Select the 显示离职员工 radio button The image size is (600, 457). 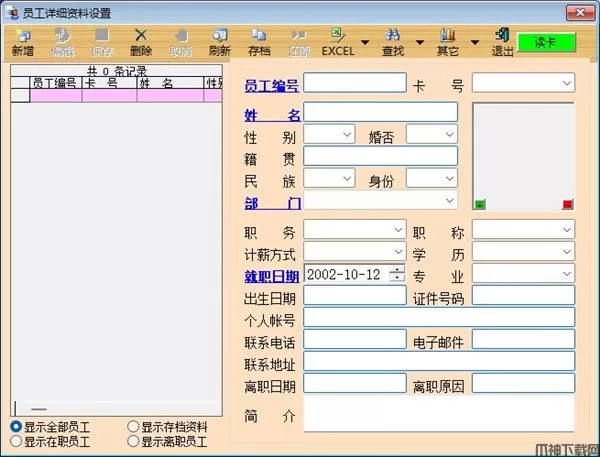pos(133,441)
